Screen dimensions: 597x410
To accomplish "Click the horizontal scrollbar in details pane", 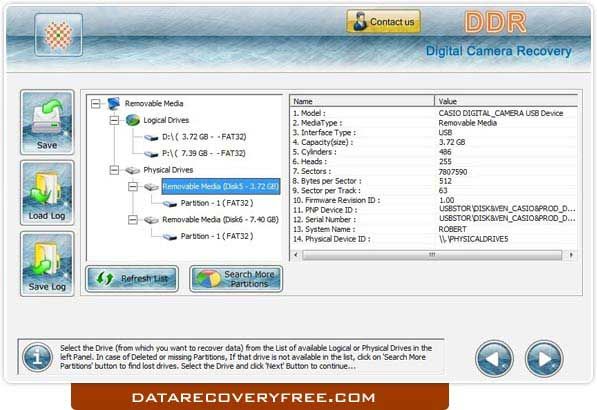I will pos(433,255).
